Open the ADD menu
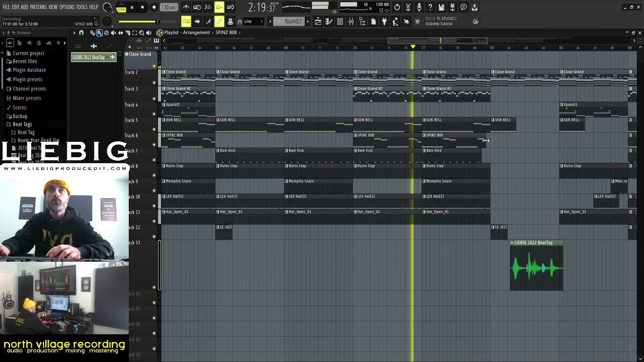The image size is (644, 362). pos(24,7)
